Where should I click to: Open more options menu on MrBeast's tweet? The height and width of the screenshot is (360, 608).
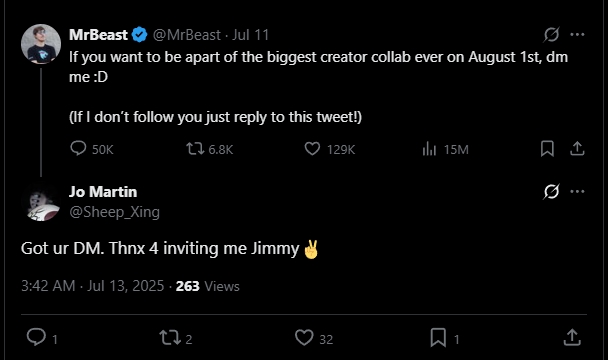coord(577,35)
